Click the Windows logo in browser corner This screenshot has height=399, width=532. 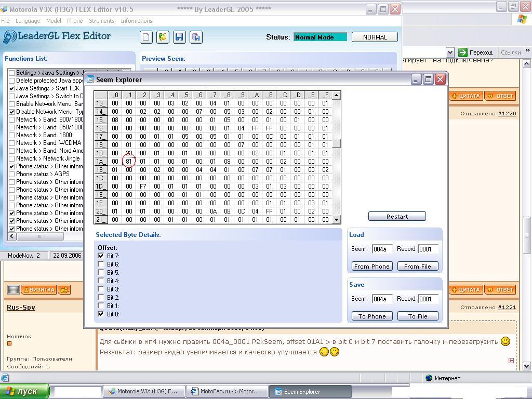click(x=522, y=19)
